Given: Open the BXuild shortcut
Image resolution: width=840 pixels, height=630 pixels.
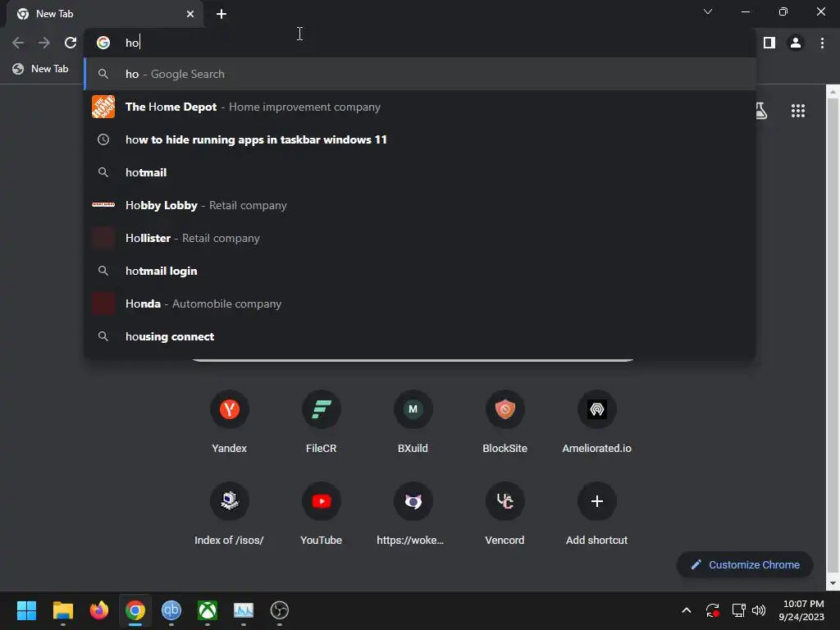Looking at the screenshot, I should [413, 422].
